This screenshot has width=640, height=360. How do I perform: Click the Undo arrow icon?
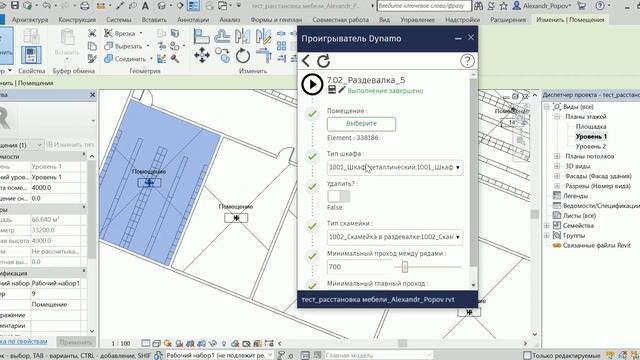point(47,5)
